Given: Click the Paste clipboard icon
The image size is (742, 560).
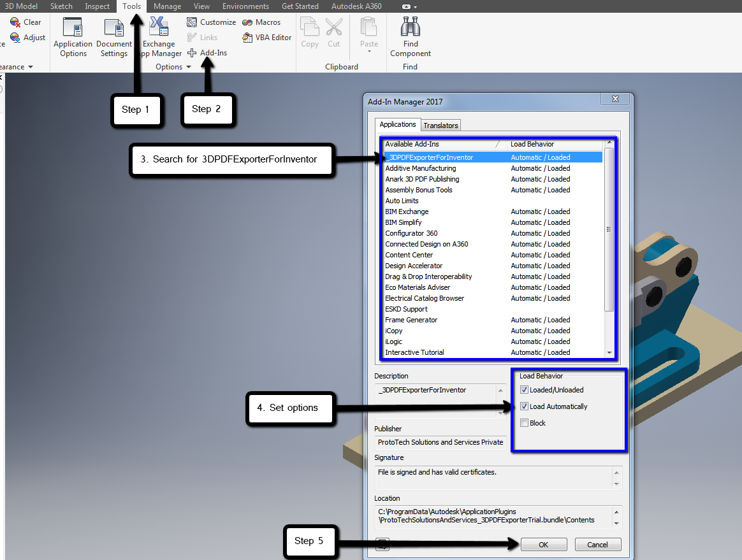Looking at the screenshot, I should pos(369,32).
